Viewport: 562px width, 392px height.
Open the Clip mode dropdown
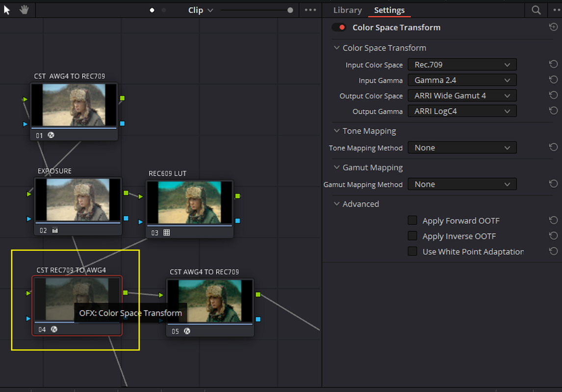201,10
